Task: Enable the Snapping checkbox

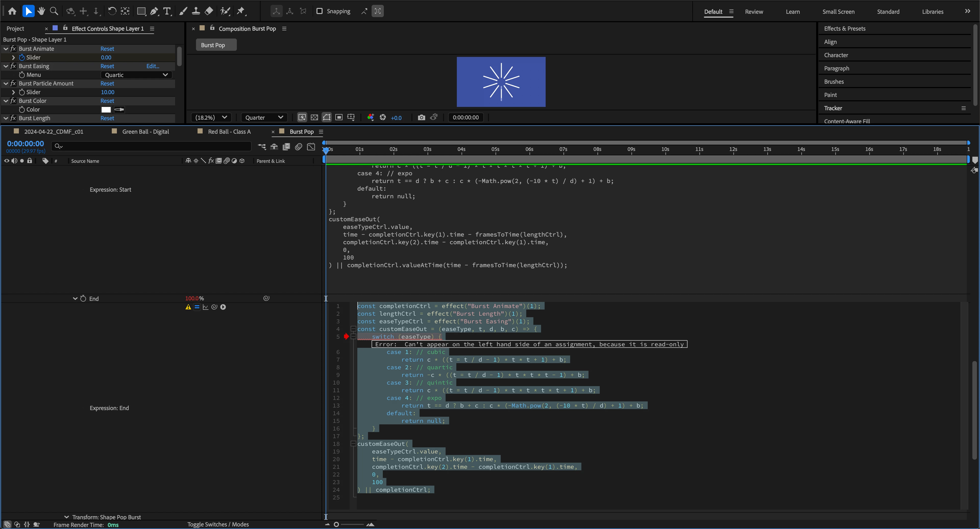Action: (x=320, y=11)
